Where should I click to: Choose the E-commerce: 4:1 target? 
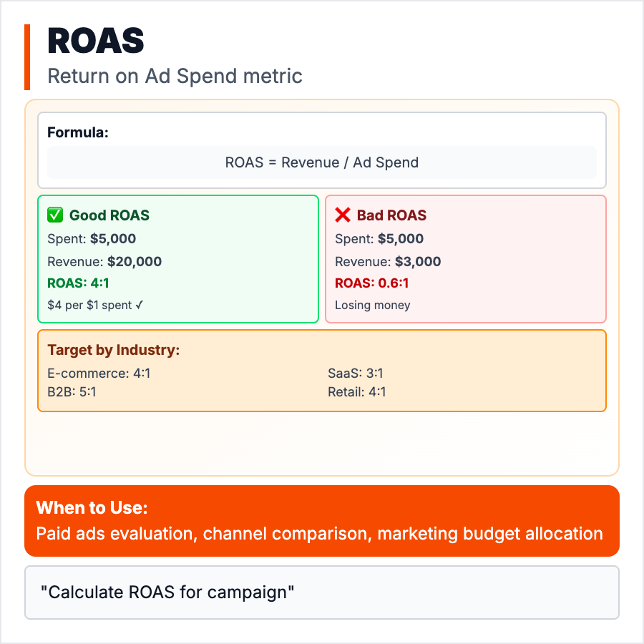coord(99,374)
